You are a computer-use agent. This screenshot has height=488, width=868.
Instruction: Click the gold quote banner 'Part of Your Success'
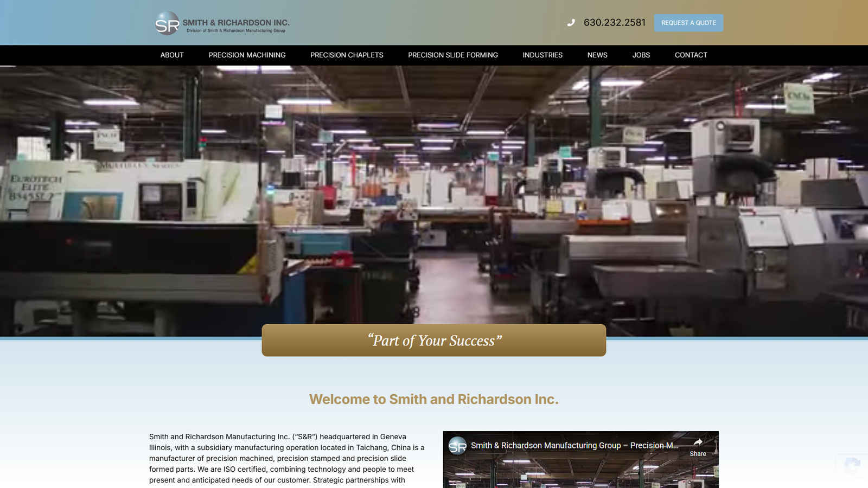tap(434, 340)
